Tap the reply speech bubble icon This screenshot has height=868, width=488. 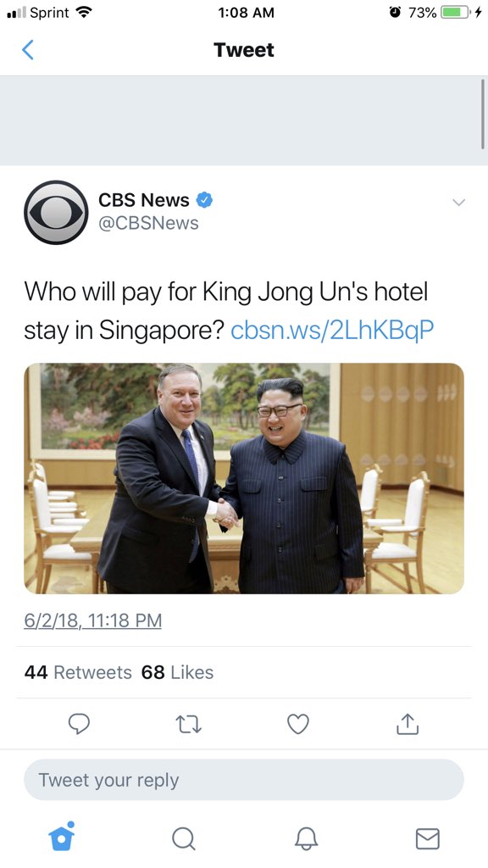[x=79, y=724]
